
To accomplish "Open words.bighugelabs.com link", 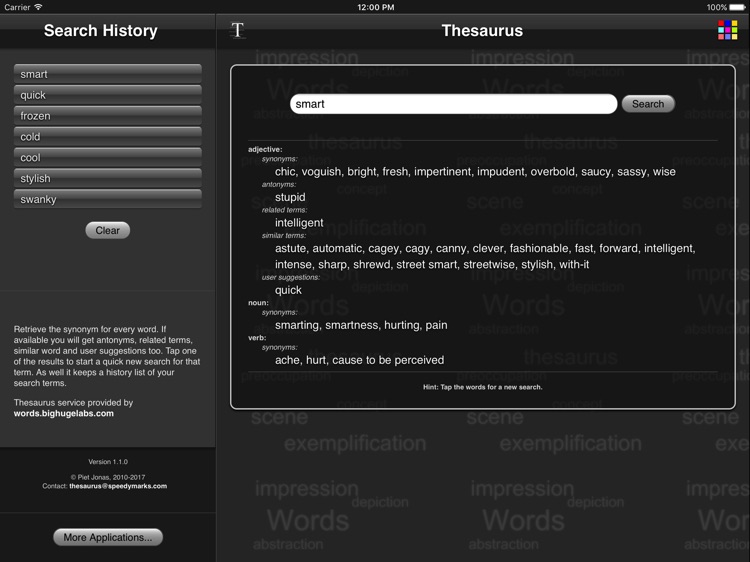I will pyautogui.click(x=64, y=413).
